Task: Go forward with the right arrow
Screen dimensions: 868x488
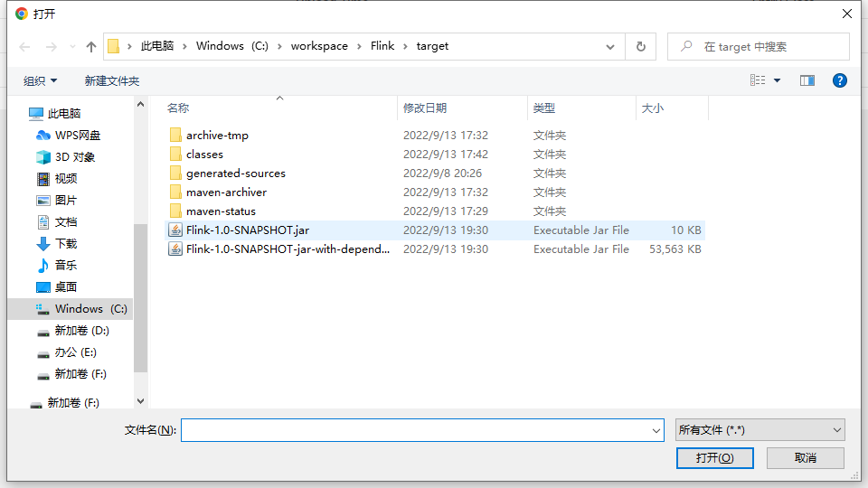Action: (51, 47)
